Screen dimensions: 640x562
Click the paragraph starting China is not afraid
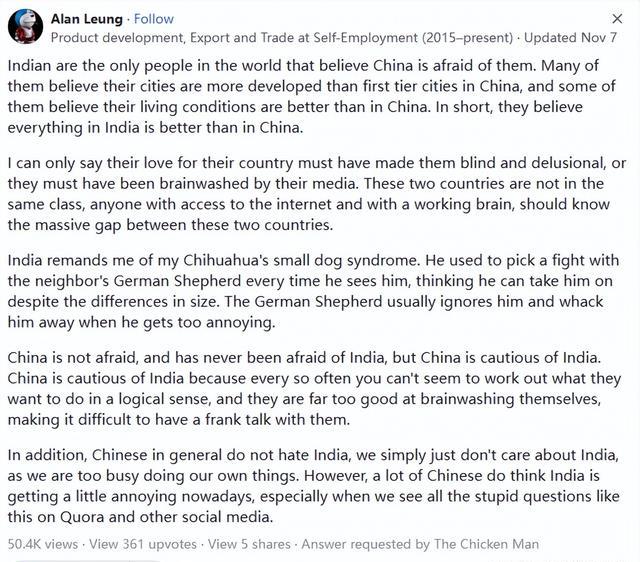[x=314, y=388]
